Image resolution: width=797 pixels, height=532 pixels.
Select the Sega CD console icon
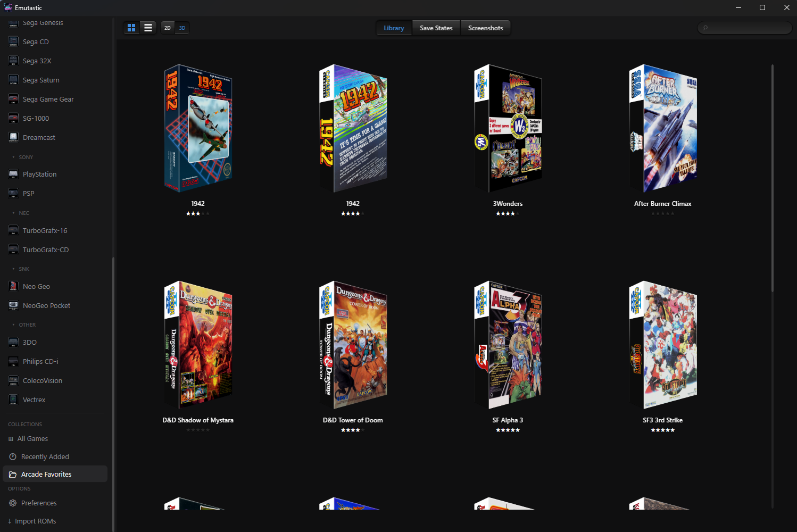(x=13, y=41)
